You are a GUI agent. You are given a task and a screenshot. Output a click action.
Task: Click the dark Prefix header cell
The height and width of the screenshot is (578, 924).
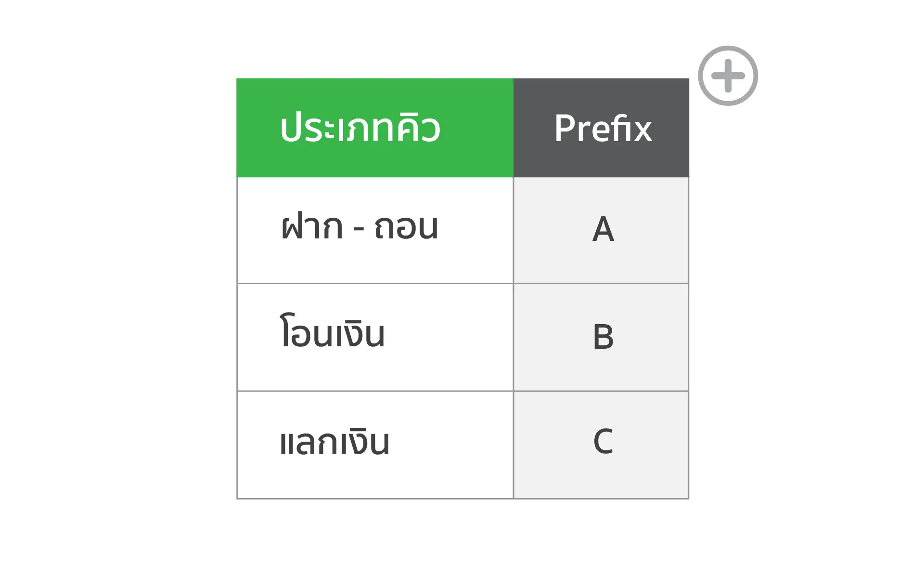click(602, 128)
